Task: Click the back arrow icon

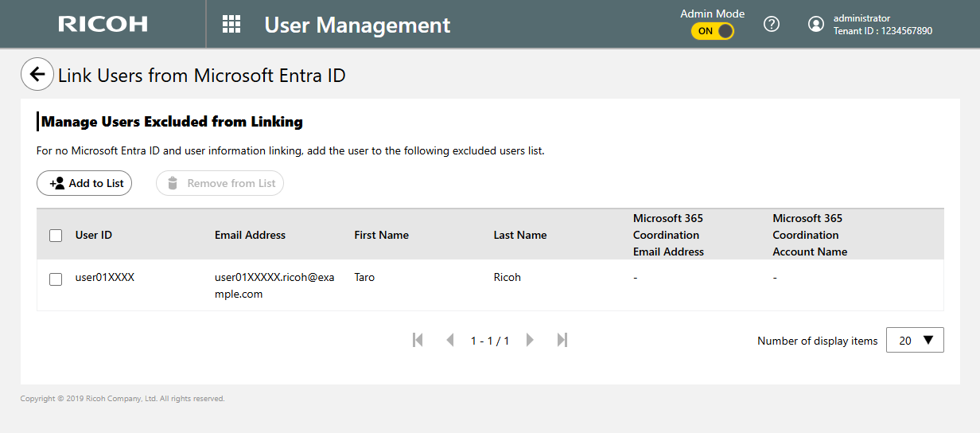Action: [x=37, y=75]
